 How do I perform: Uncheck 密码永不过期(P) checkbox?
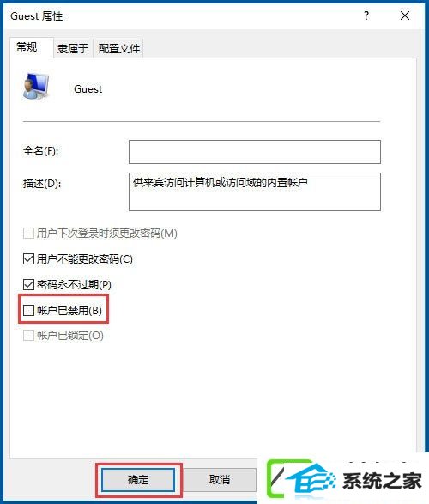pyautogui.click(x=28, y=284)
